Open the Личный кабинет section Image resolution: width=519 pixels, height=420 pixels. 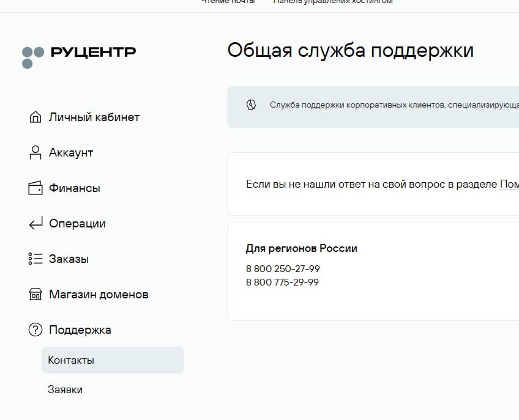pyautogui.click(x=94, y=117)
